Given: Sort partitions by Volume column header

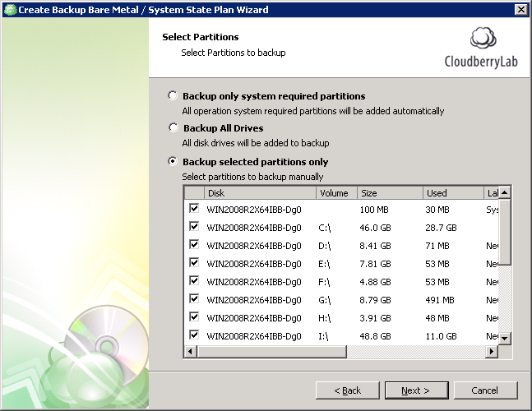Looking at the screenshot, I should (x=336, y=193).
